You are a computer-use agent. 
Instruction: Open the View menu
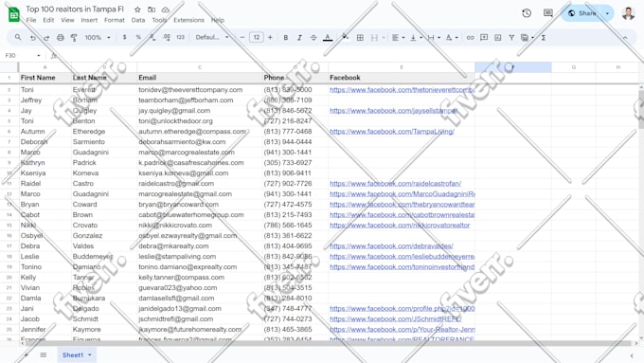point(67,20)
